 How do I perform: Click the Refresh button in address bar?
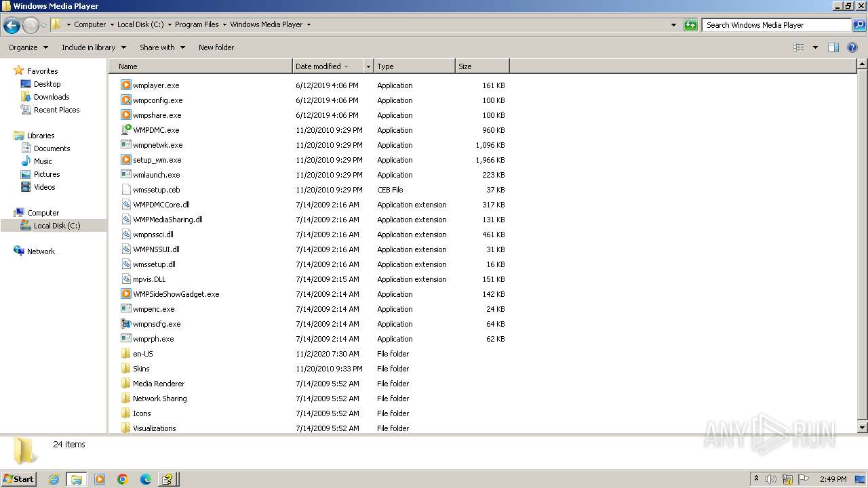690,25
